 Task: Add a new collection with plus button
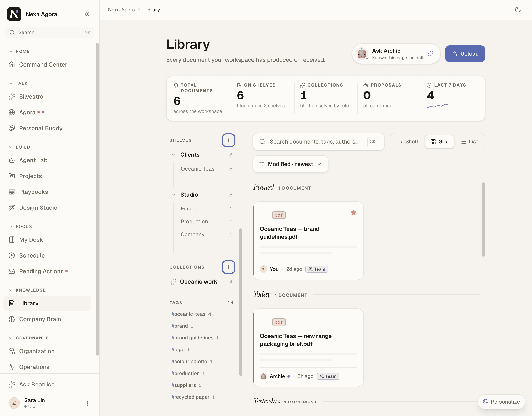pos(228,267)
